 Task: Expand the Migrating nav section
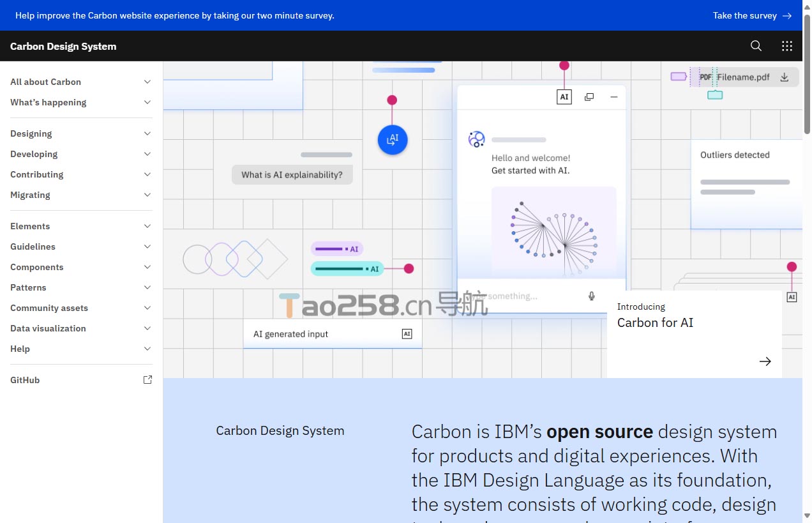81,195
